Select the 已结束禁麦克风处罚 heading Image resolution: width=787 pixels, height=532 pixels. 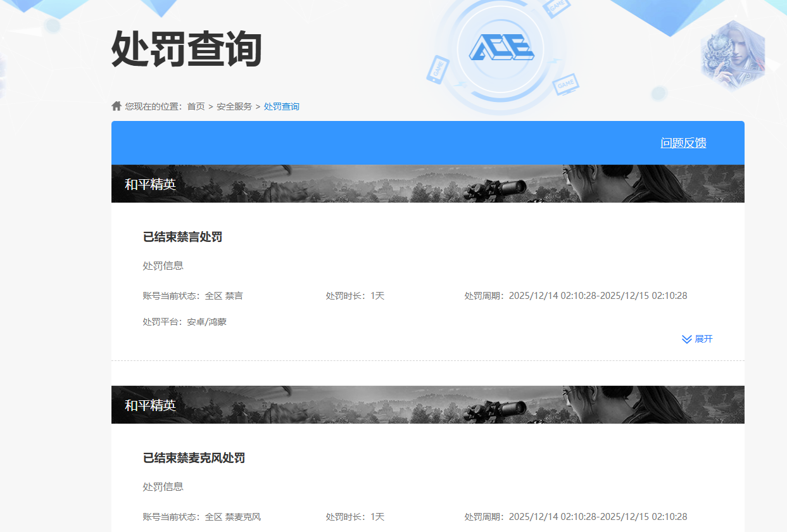pos(194,458)
